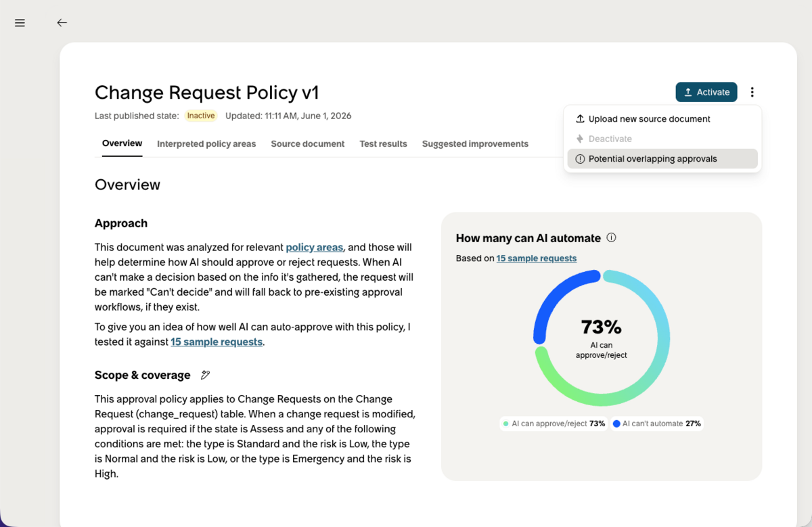The height and width of the screenshot is (527, 812).
Task: Select Upload new source document
Action: point(662,119)
